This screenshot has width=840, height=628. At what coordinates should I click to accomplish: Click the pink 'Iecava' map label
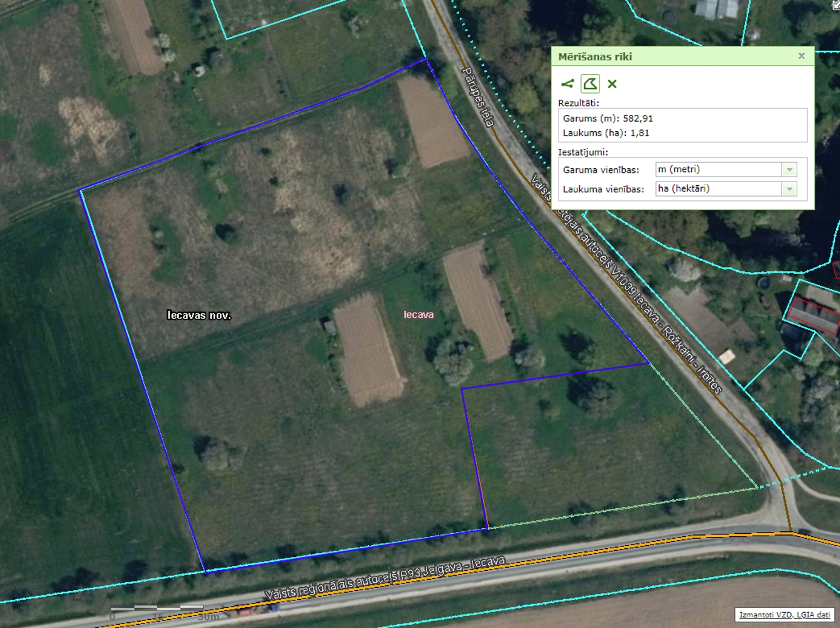click(418, 315)
